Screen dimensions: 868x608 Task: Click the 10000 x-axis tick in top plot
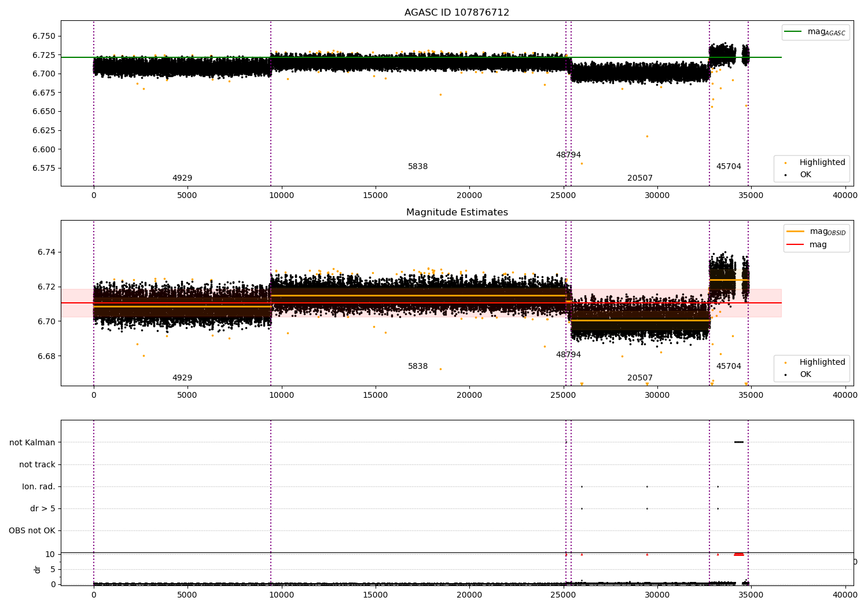[281, 196]
